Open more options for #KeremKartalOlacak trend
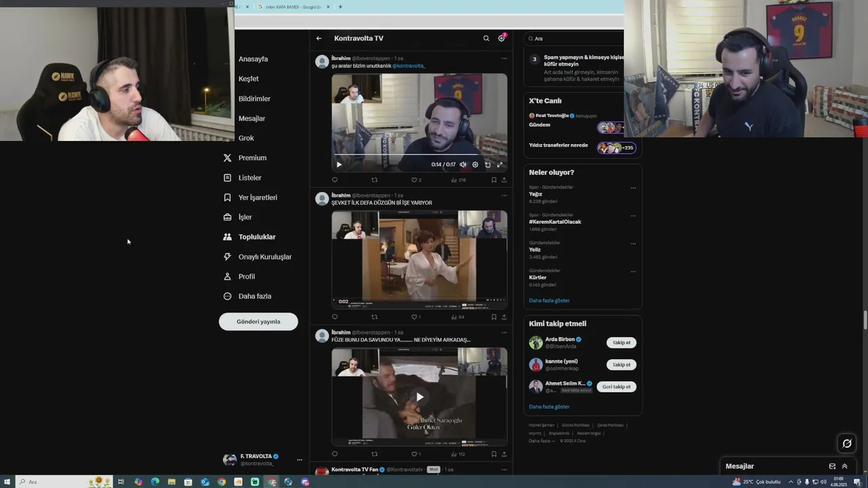The height and width of the screenshot is (488, 868). point(633,216)
